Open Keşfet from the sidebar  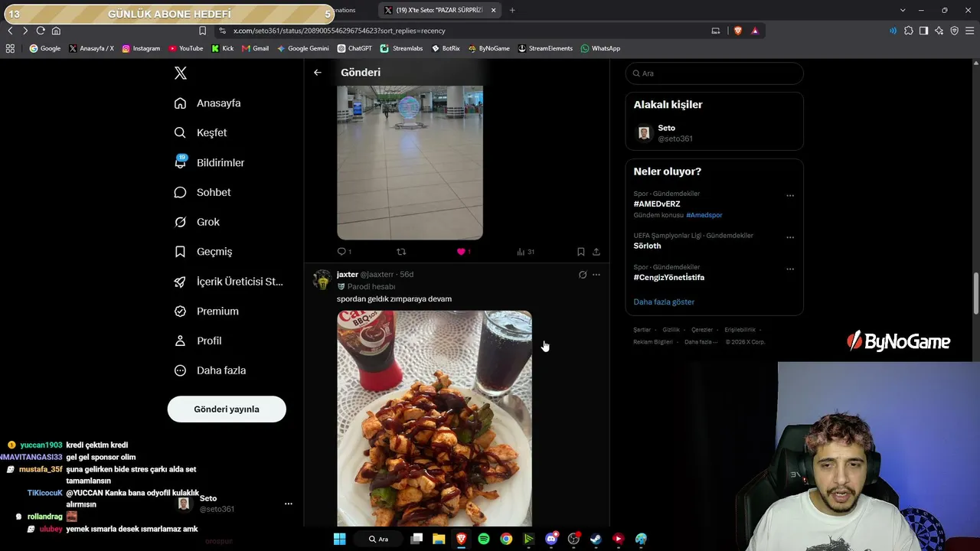click(201, 132)
